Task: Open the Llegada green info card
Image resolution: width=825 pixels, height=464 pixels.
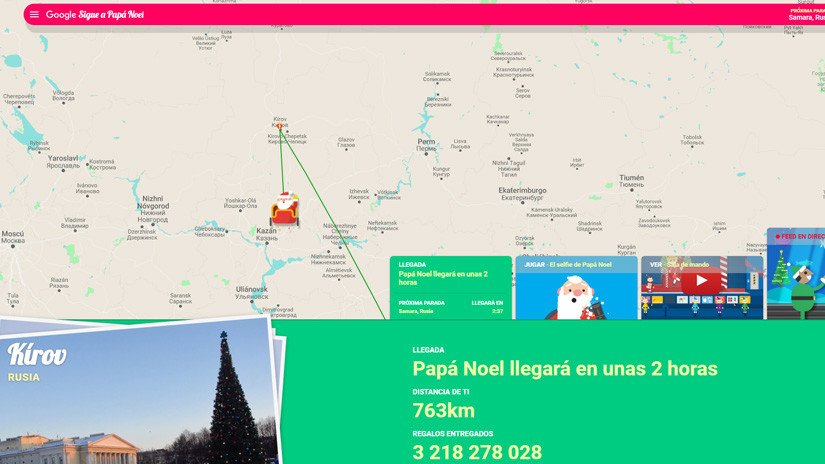Action: [x=450, y=287]
